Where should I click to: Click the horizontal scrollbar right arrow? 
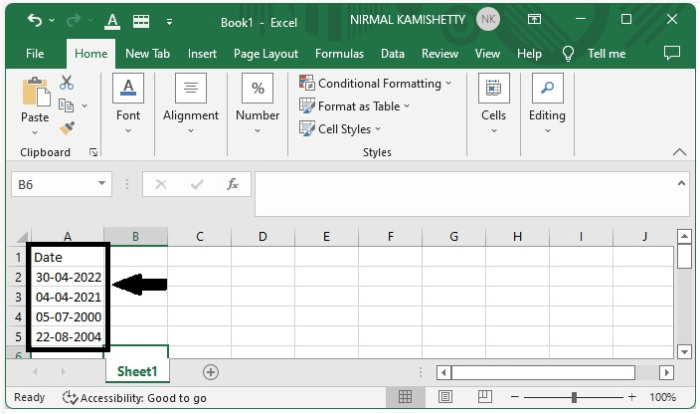point(666,372)
